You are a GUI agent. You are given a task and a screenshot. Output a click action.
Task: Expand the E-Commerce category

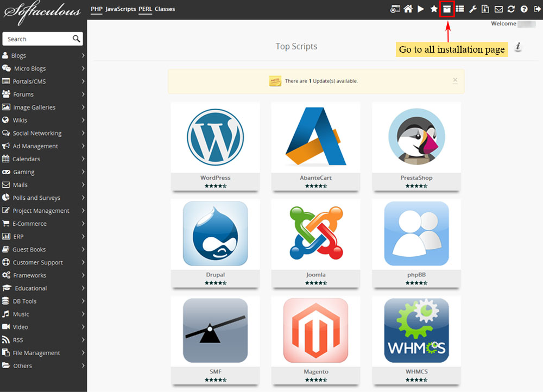pos(42,224)
